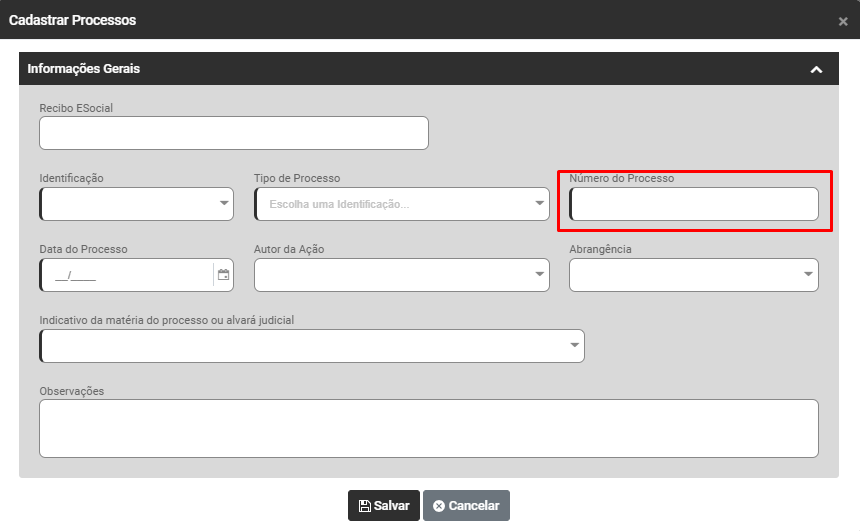This screenshot has height=531, width=860.
Task: Click the Cadastrar Processos window title
Action: tap(73, 20)
